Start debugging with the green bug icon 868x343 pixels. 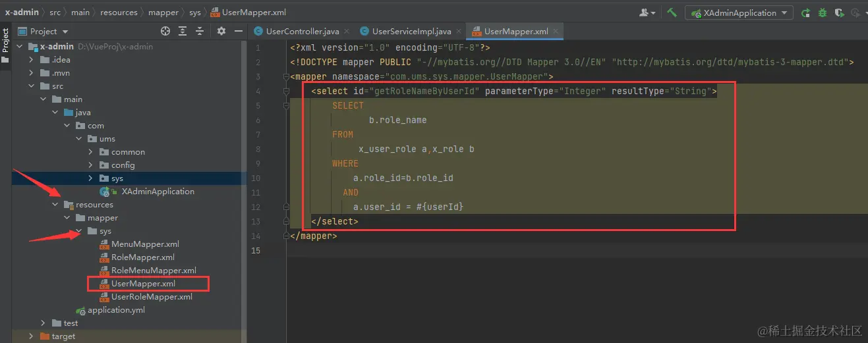[x=823, y=13]
